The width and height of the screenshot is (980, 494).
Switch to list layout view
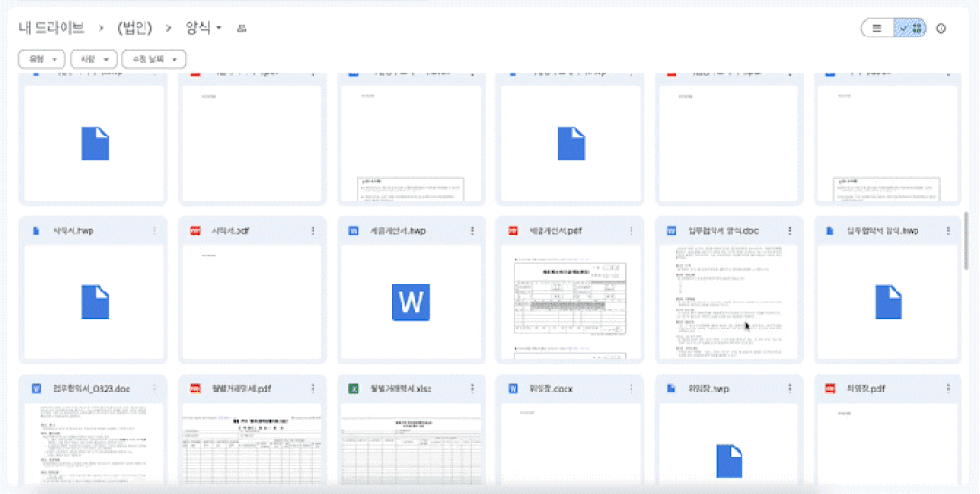pyautogui.click(x=877, y=28)
